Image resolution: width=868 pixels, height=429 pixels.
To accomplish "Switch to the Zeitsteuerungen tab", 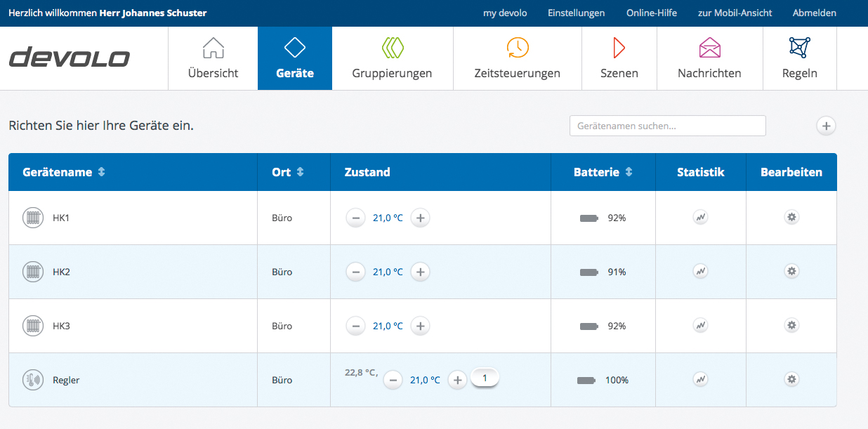I will point(517,58).
